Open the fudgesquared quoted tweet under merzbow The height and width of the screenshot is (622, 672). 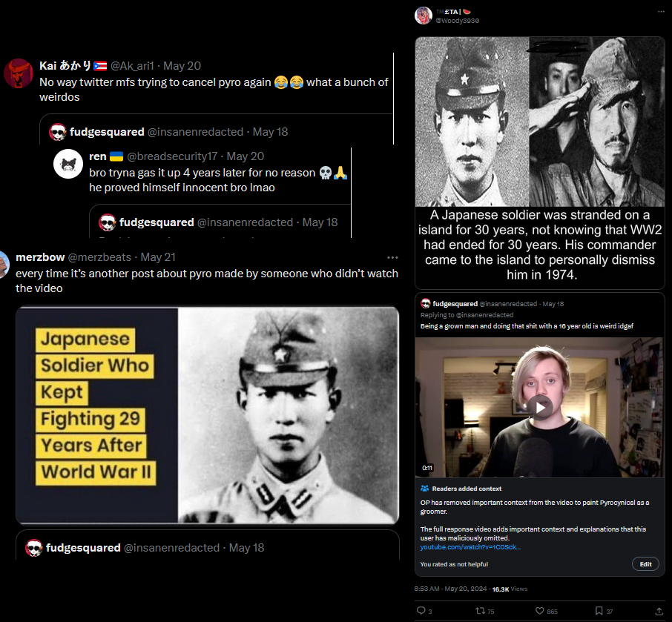pyautogui.click(x=208, y=545)
